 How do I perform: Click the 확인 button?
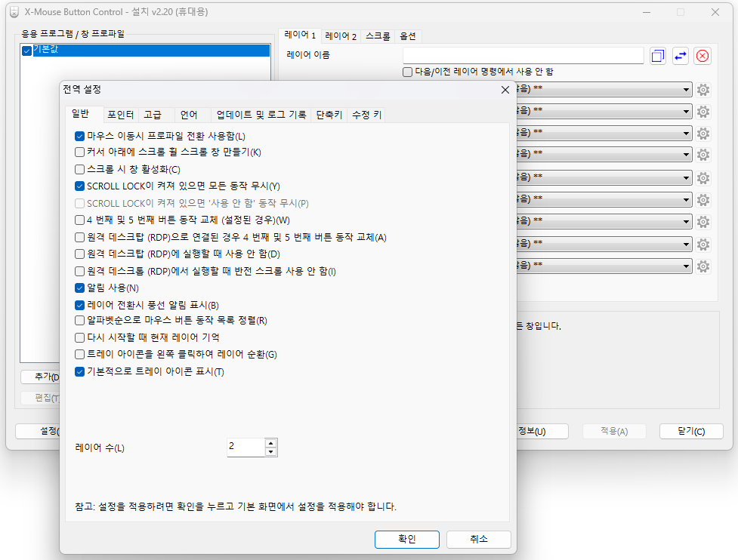[x=407, y=540]
